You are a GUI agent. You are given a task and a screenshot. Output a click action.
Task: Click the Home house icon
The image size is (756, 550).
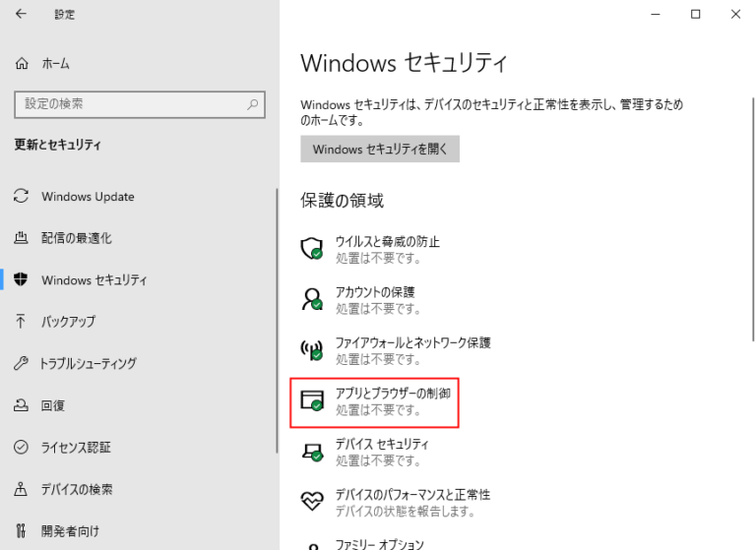point(22,63)
